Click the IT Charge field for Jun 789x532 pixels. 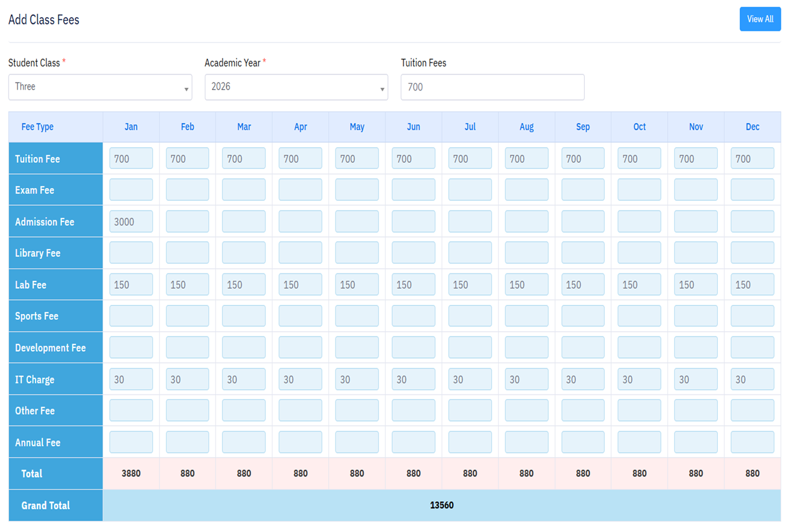(x=413, y=380)
